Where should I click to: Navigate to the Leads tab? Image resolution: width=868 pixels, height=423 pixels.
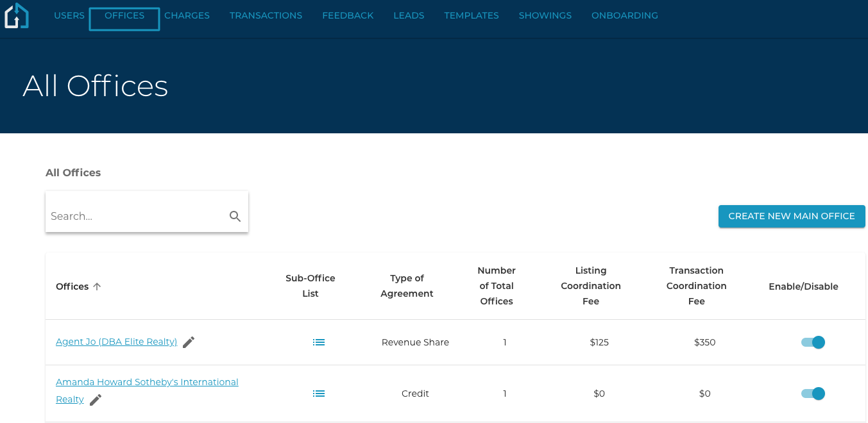[409, 15]
